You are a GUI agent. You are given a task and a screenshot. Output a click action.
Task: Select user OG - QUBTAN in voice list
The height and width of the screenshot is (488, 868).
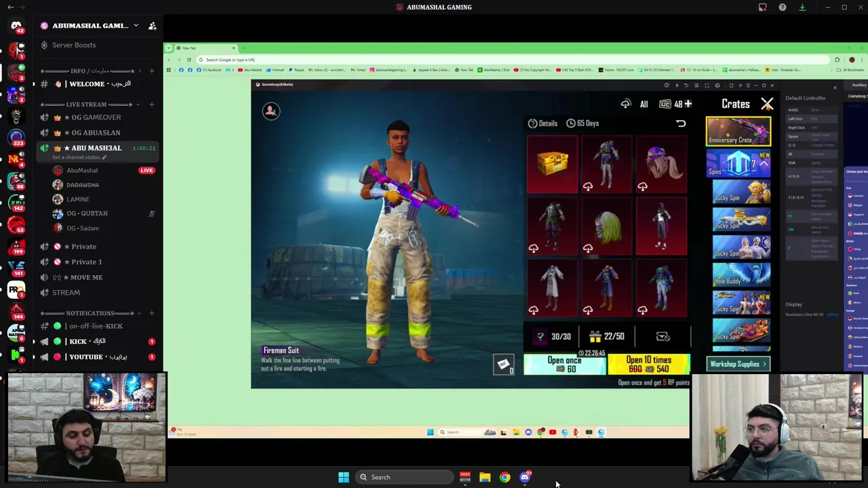point(87,213)
